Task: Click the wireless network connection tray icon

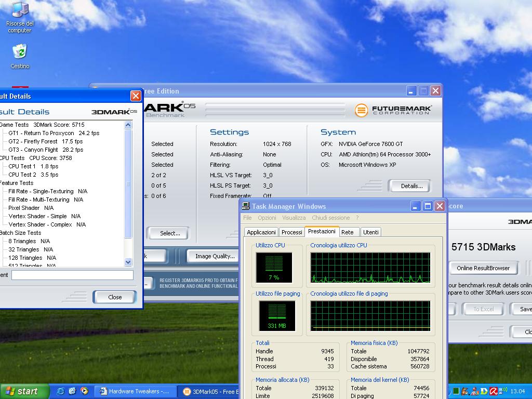Action: coord(503,391)
